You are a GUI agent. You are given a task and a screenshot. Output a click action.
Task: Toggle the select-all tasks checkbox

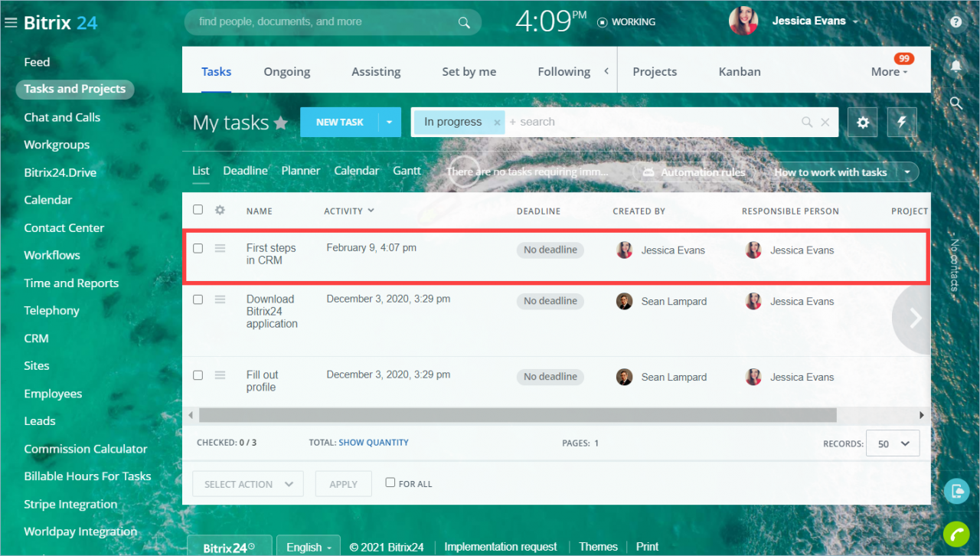(x=198, y=210)
